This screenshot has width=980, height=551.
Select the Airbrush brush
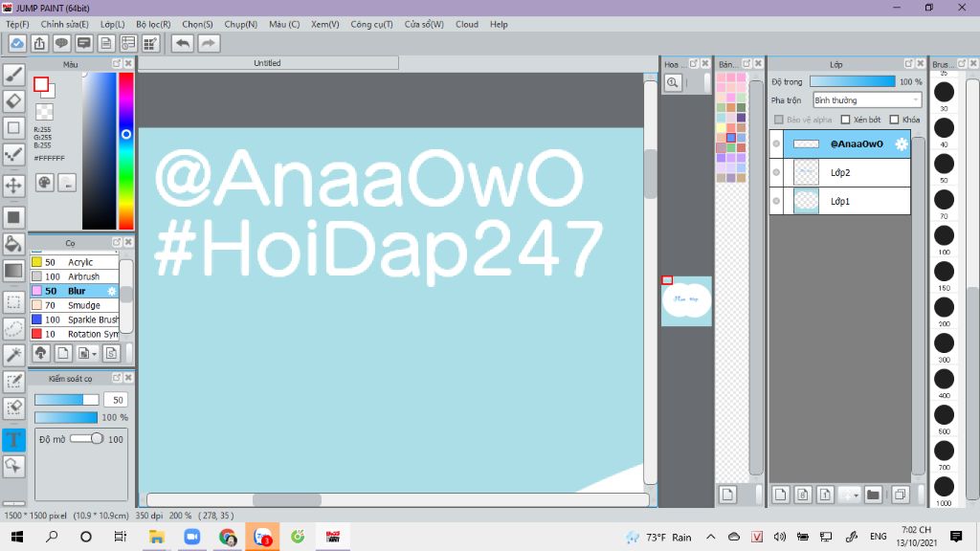click(75, 276)
